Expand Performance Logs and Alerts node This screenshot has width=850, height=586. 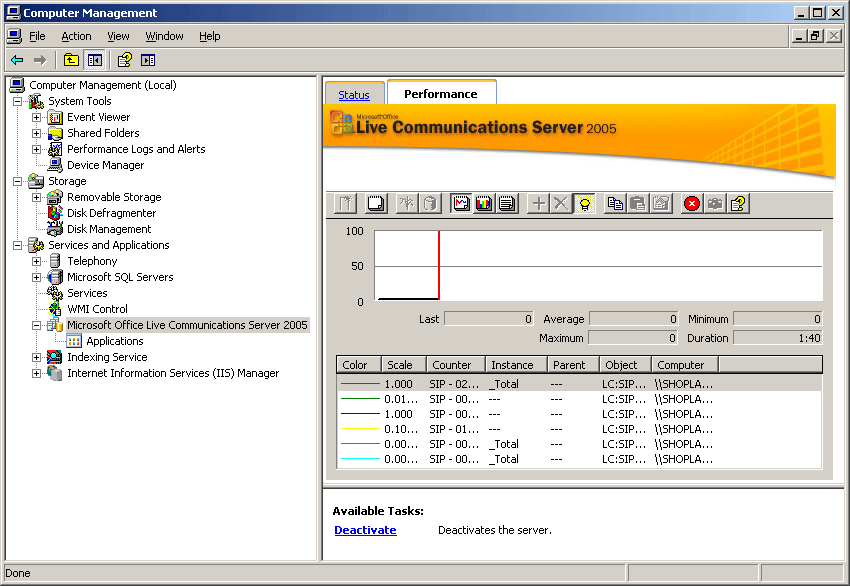tap(36, 150)
